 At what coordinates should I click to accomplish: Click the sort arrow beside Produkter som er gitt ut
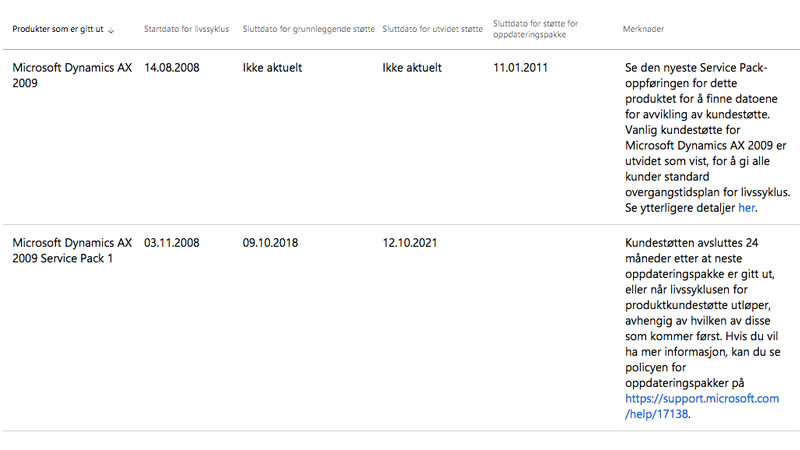tap(111, 30)
